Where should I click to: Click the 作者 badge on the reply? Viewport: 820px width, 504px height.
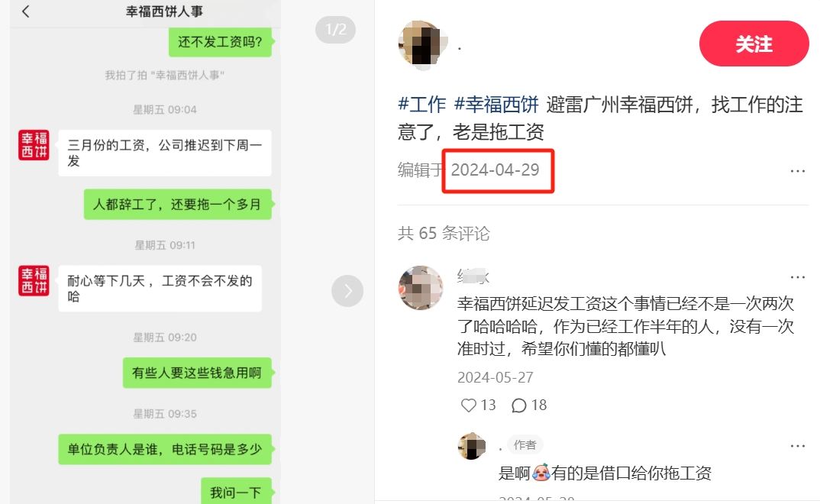525,445
